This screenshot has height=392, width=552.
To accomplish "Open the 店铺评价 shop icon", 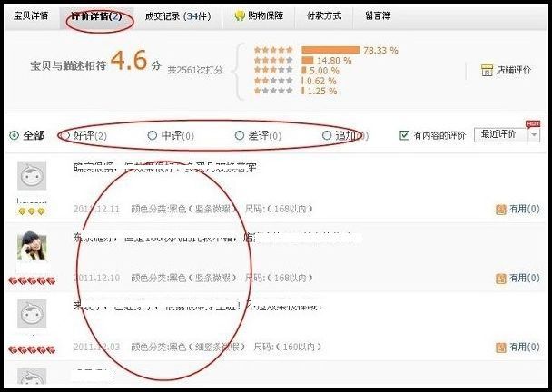I will coord(487,70).
